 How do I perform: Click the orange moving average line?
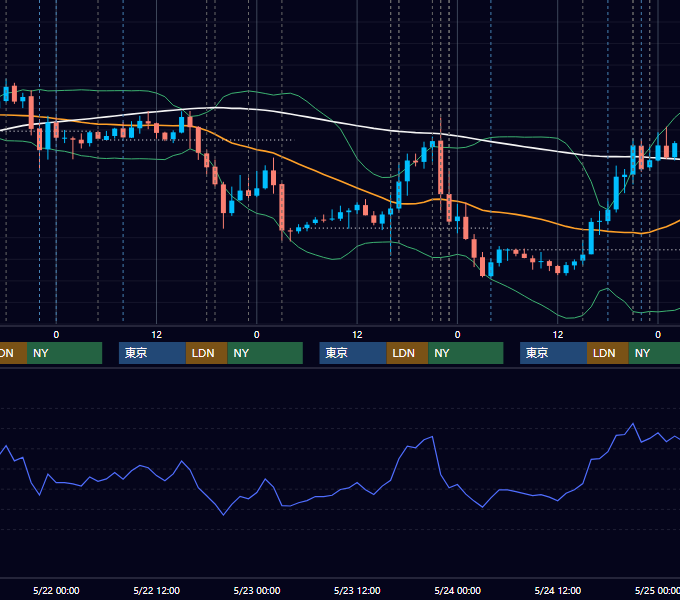pyautogui.click(x=330, y=178)
